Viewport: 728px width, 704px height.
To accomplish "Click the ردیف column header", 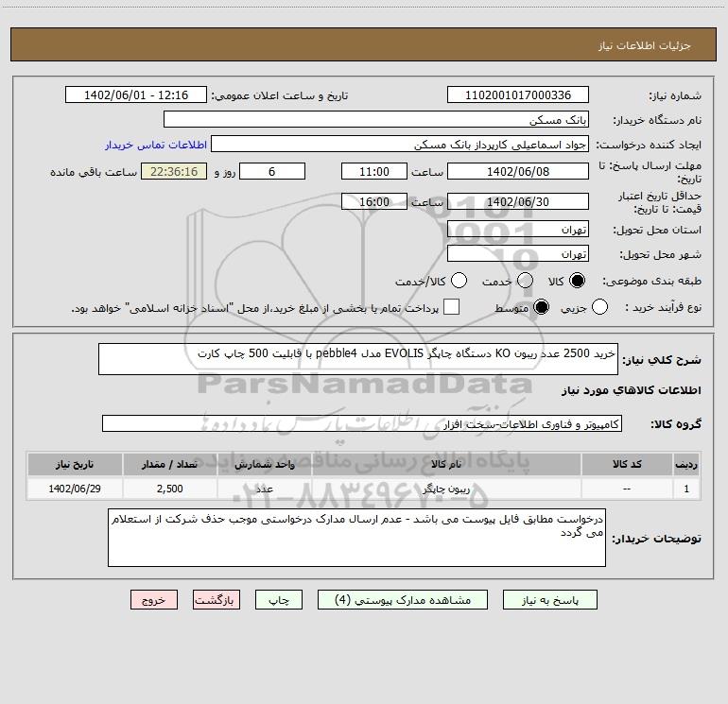I will 686,465.
